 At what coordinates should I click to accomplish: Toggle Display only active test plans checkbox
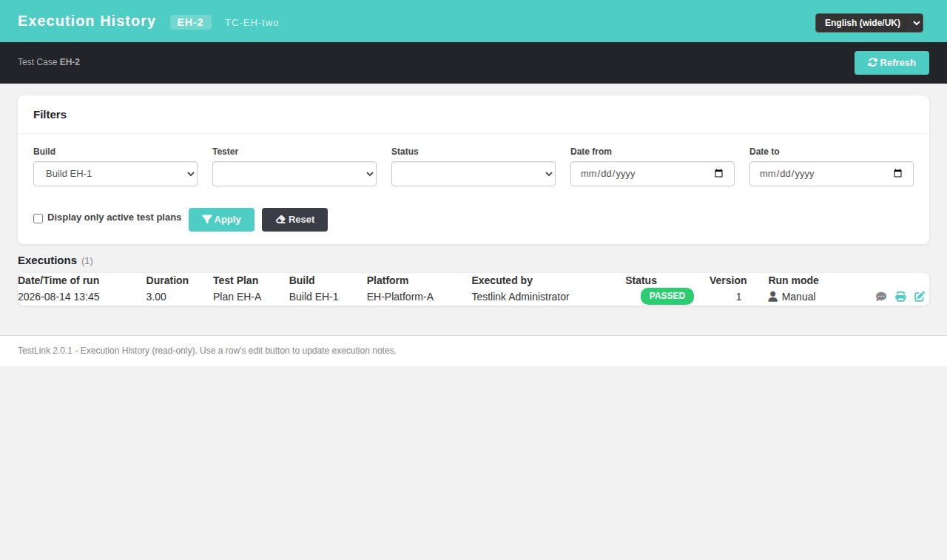pos(38,219)
